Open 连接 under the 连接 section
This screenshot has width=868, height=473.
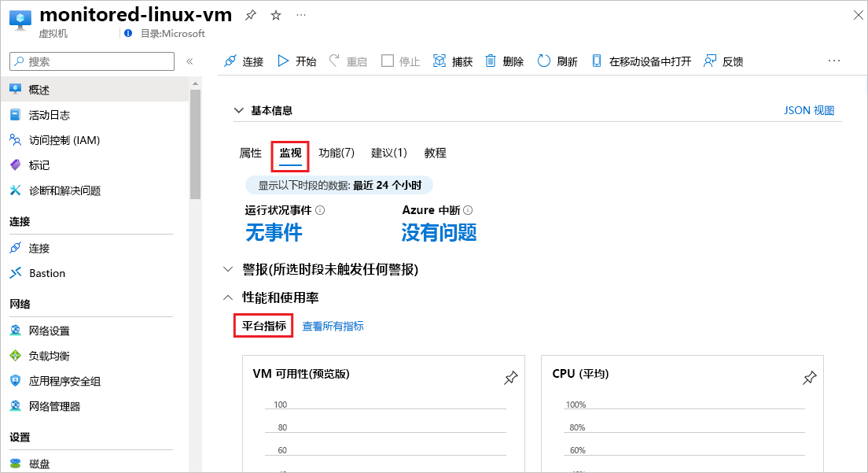point(94,248)
